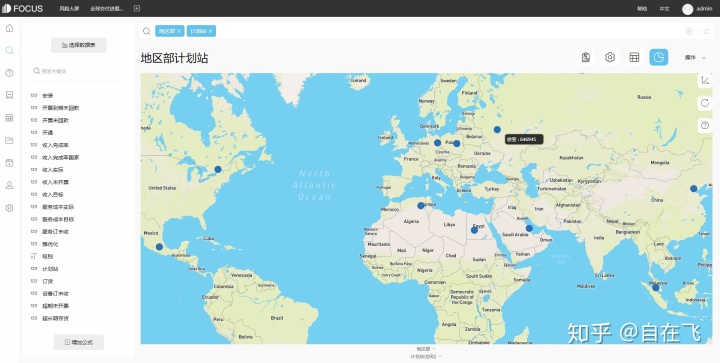Click the magnifier icon in query bar
The image size is (720, 363).
coord(146,31)
